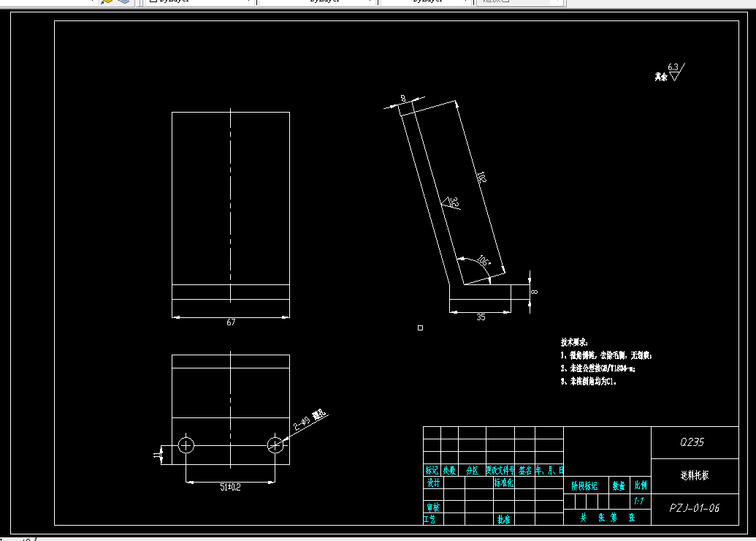The image size is (756, 541).
Task: Click the right hole circle in the bottom view
Action: 275,445
